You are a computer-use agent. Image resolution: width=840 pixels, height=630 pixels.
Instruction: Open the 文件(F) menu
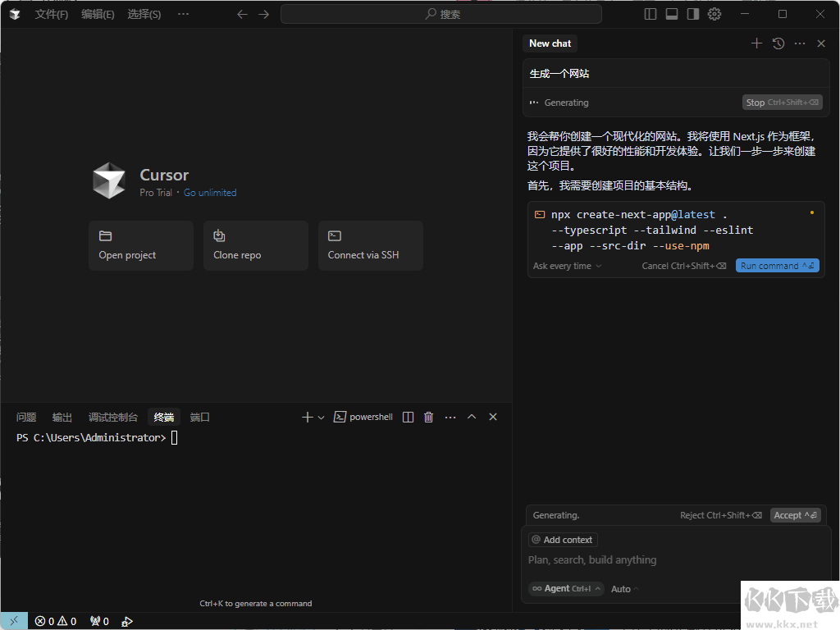52,15
